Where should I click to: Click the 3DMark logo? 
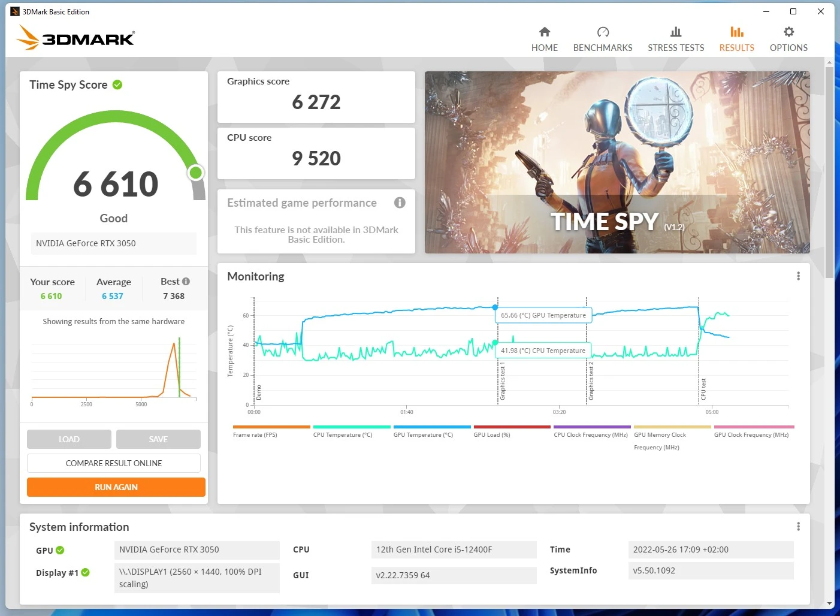tap(76, 38)
